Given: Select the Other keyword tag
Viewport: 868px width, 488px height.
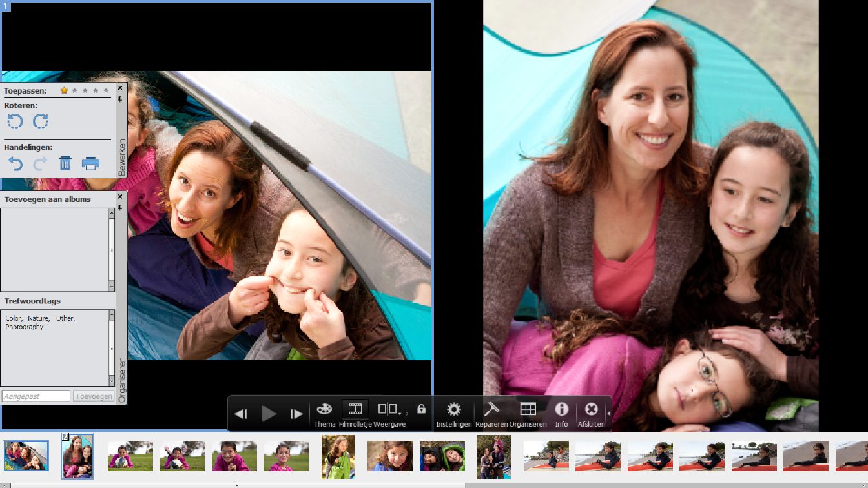Looking at the screenshot, I should coord(65,318).
